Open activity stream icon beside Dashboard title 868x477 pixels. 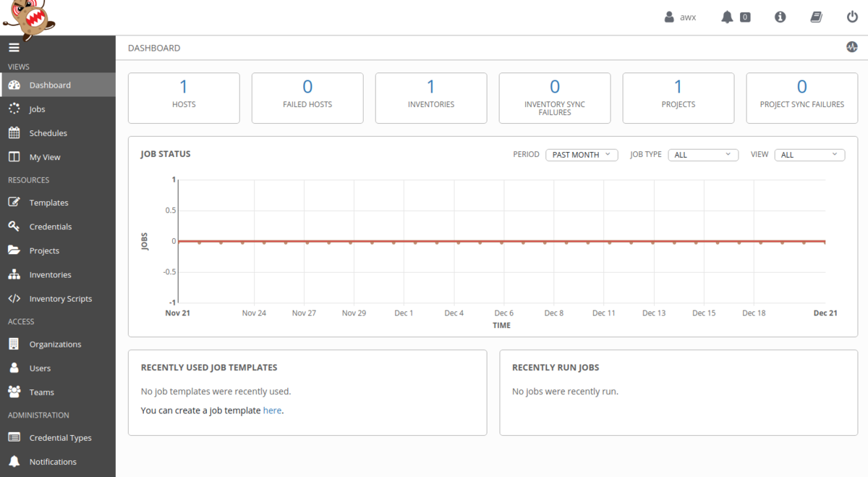[x=851, y=47]
